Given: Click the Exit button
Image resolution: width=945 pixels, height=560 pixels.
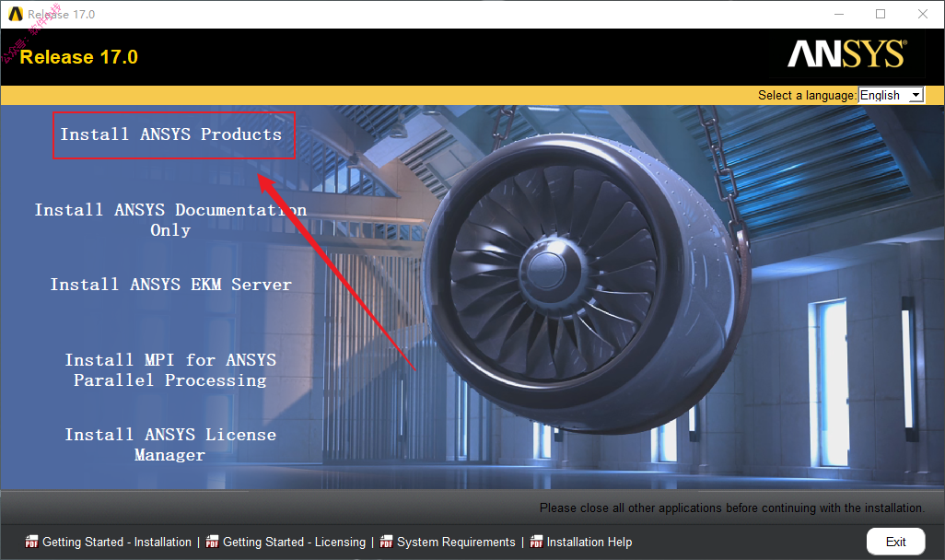Looking at the screenshot, I should pos(895,542).
